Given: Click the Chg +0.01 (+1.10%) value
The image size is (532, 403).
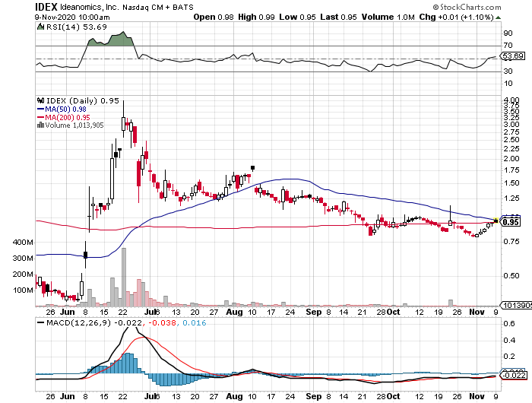Looking at the screenshot, I should point(456,17).
